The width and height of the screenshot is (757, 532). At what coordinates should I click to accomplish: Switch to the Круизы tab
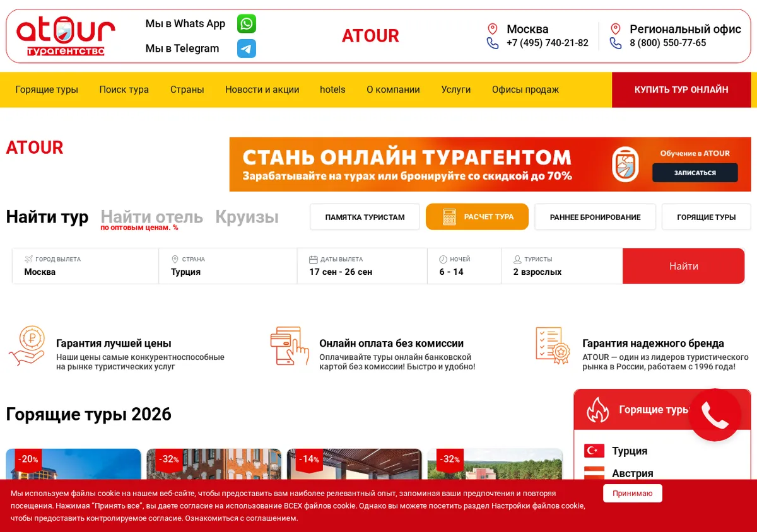(247, 217)
